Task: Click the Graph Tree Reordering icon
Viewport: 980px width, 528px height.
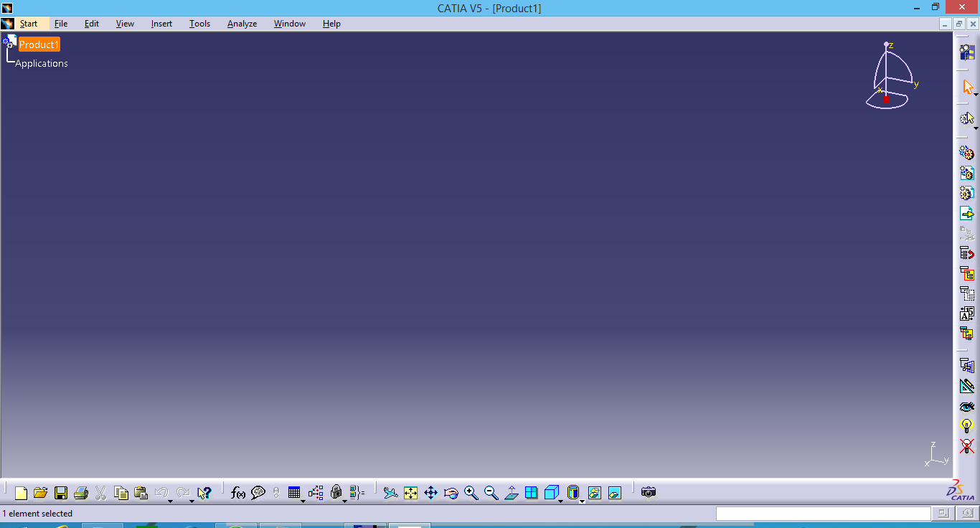Action: tap(967, 253)
